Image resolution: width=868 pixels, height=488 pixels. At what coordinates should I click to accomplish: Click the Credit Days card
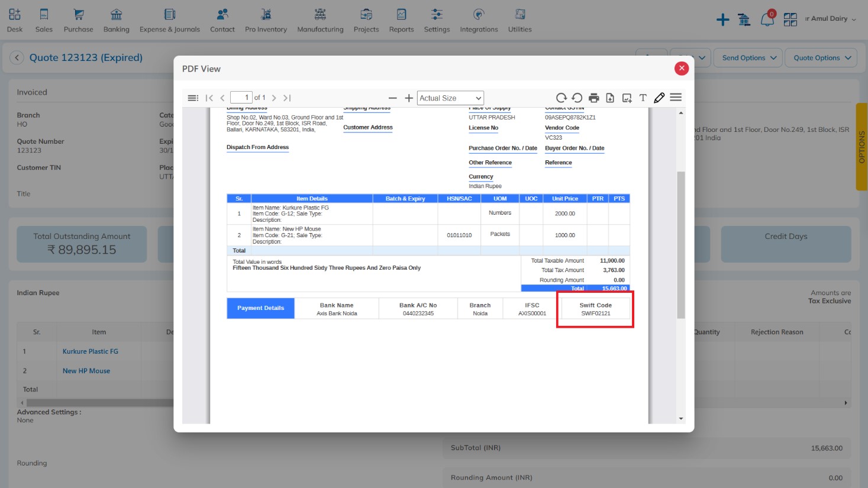point(786,244)
